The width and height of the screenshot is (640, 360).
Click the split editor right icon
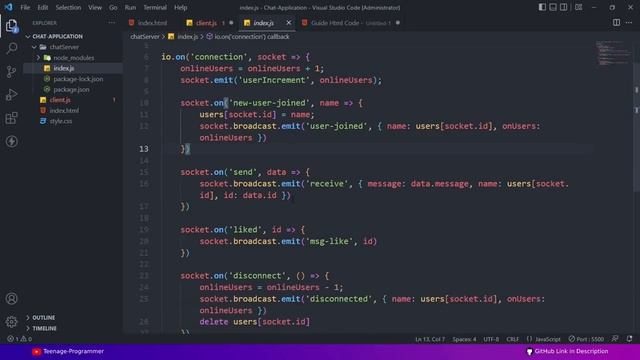tap(616, 23)
